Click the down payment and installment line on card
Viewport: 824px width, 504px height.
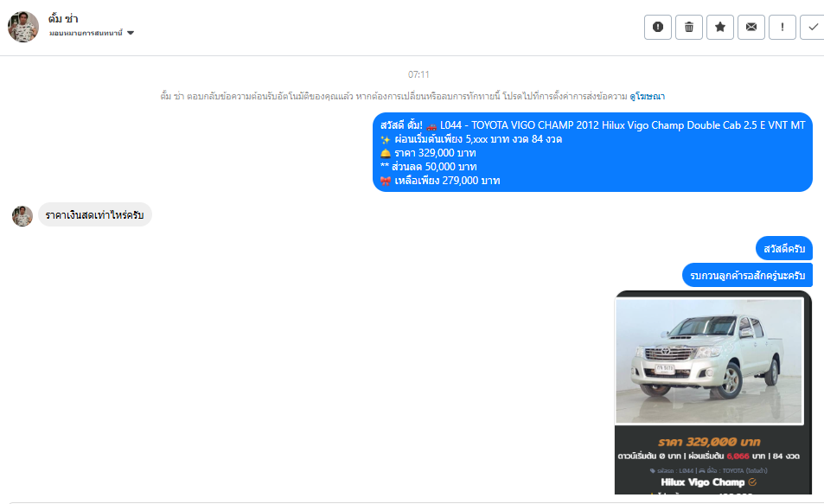click(708, 456)
